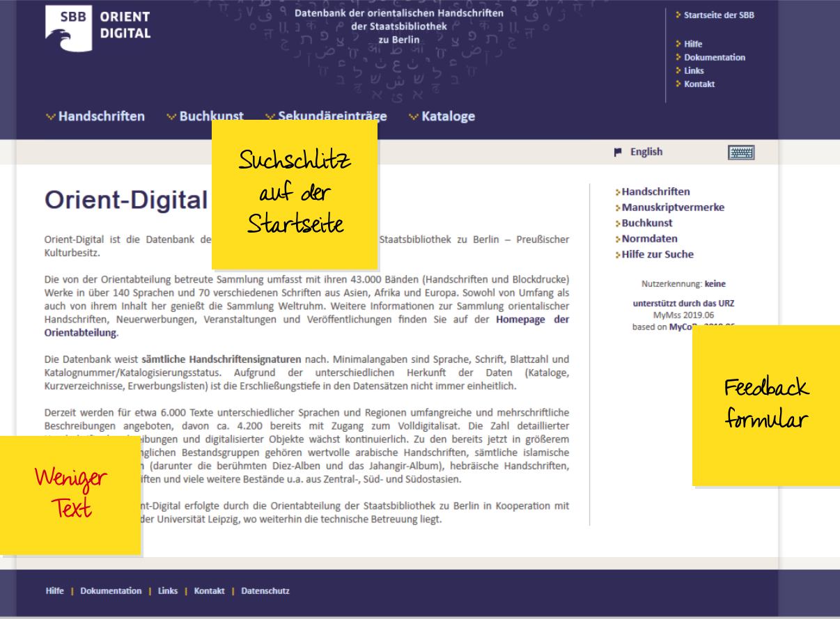Select Buchkunst in the right sidebar
The image size is (840, 619).
[x=647, y=223]
